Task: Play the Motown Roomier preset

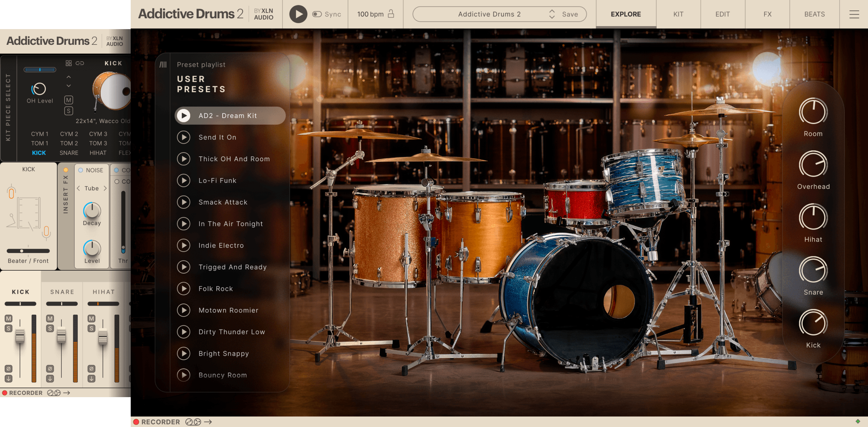Action: (x=183, y=310)
